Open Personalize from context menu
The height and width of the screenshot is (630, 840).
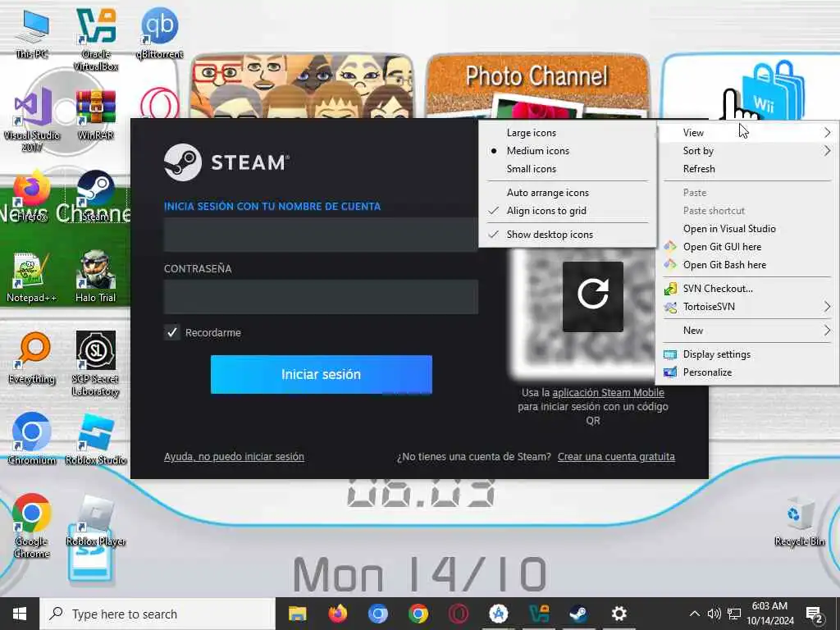747,372
